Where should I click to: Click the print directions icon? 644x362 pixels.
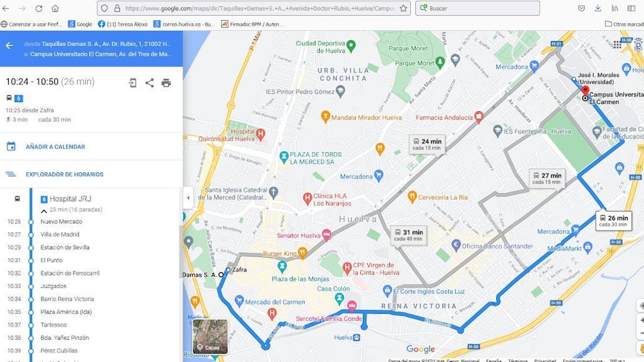pos(166,83)
